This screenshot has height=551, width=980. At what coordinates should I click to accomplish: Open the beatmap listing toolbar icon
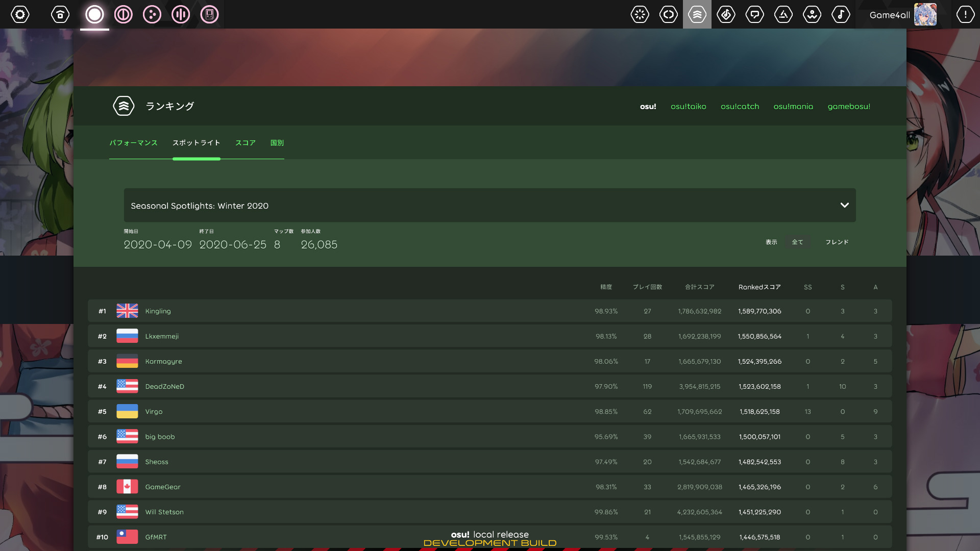click(x=726, y=14)
